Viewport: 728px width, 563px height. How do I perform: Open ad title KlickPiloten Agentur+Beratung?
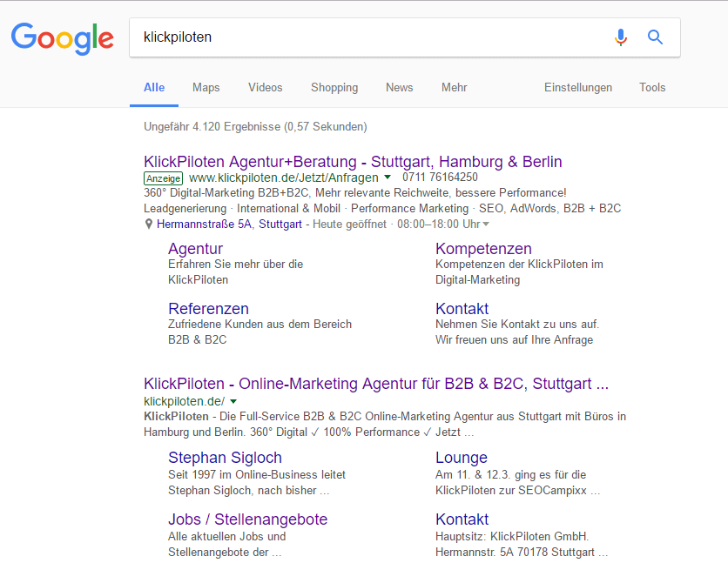coord(353,161)
